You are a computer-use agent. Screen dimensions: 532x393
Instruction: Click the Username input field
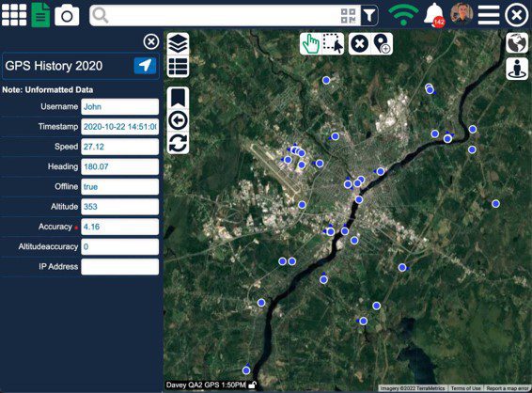tap(119, 106)
